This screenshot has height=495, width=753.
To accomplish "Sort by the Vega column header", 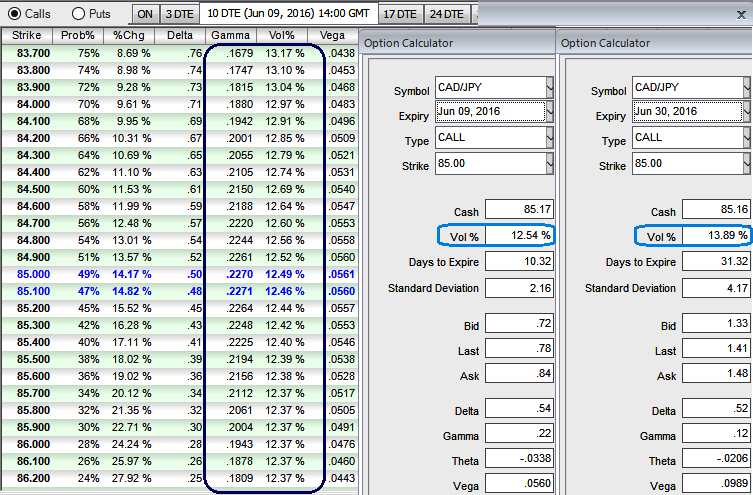I will tap(332, 36).
